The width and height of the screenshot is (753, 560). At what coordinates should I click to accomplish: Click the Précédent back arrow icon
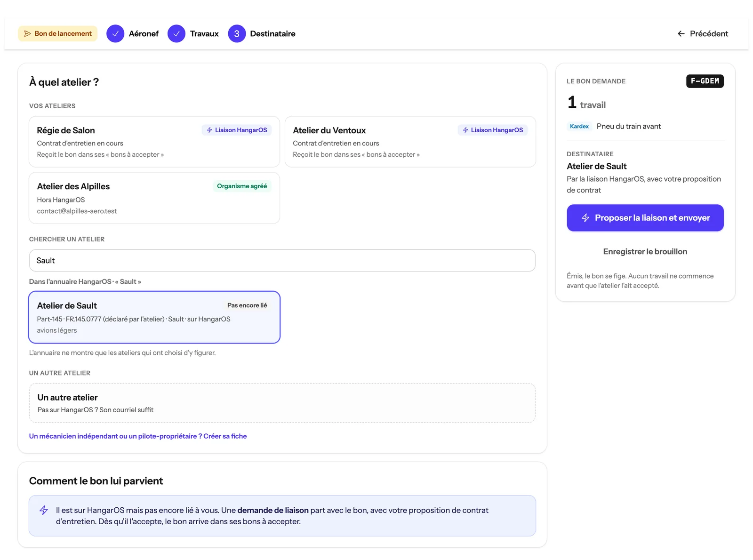681,33
